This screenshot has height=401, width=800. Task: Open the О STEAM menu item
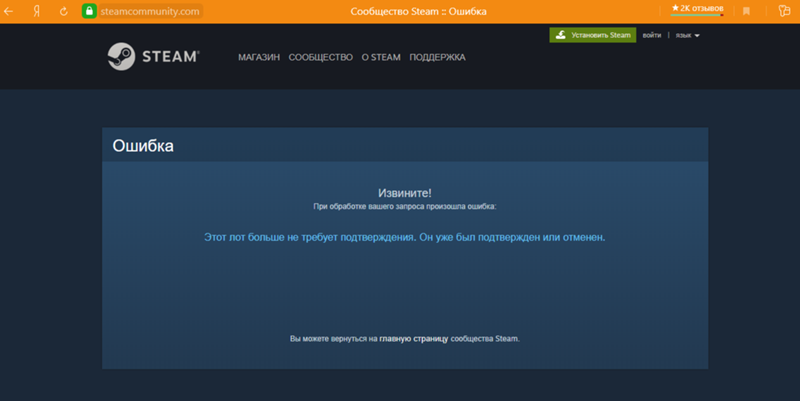pyautogui.click(x=381, y=57)
